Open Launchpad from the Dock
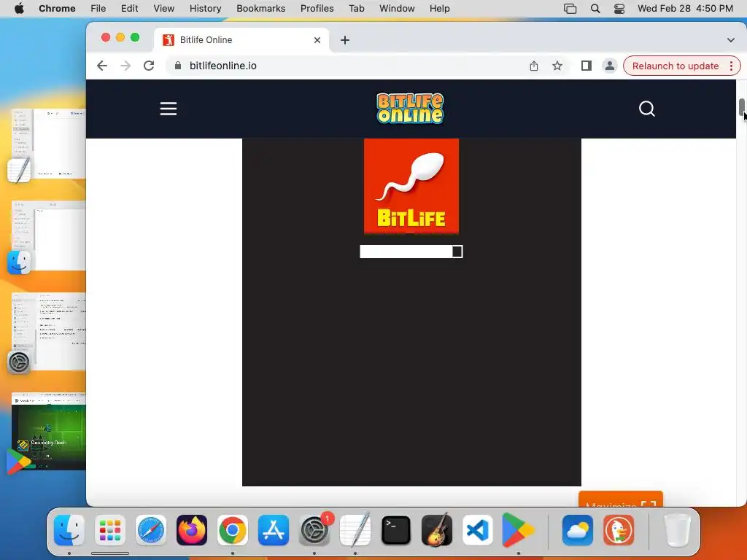This screenshot has height=560, width=747. [110, 530]
